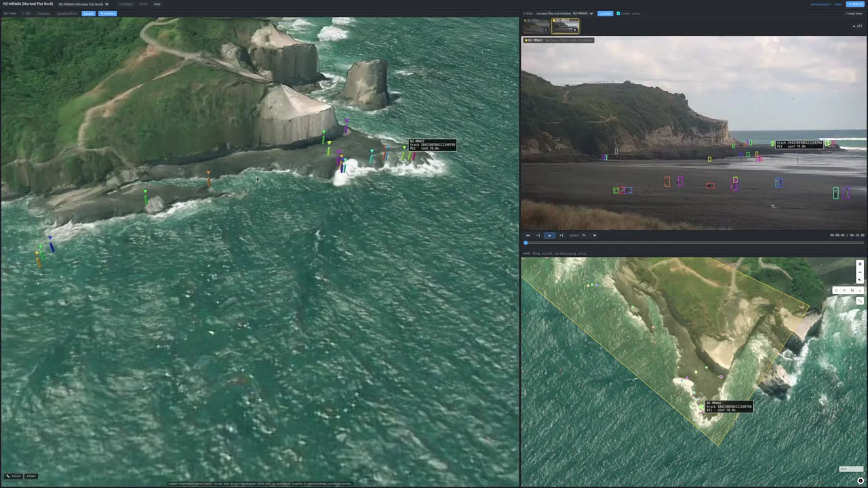The image size is (868, 488).
Task: Click the polygon draw tool button
Action: click(x=126, y=4)
